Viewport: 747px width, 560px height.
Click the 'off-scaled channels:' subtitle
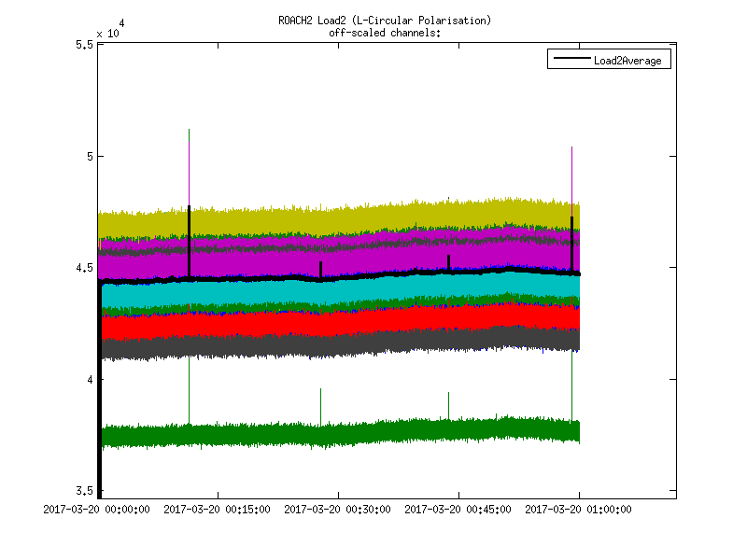[x=385, y=33]
